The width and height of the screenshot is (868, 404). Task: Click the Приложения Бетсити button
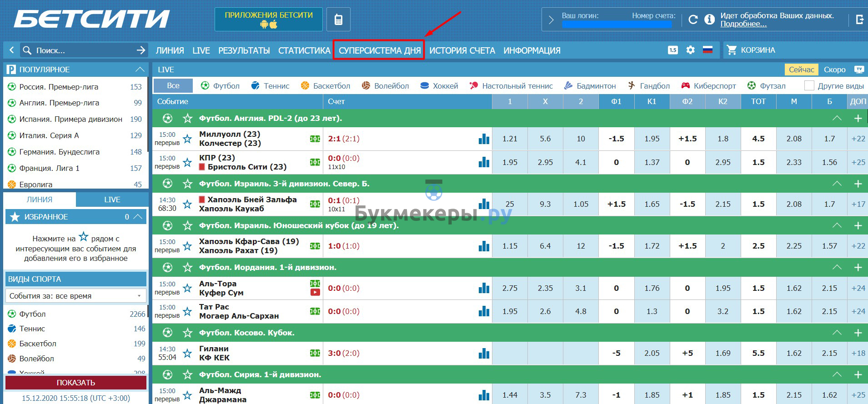point(269,20)
